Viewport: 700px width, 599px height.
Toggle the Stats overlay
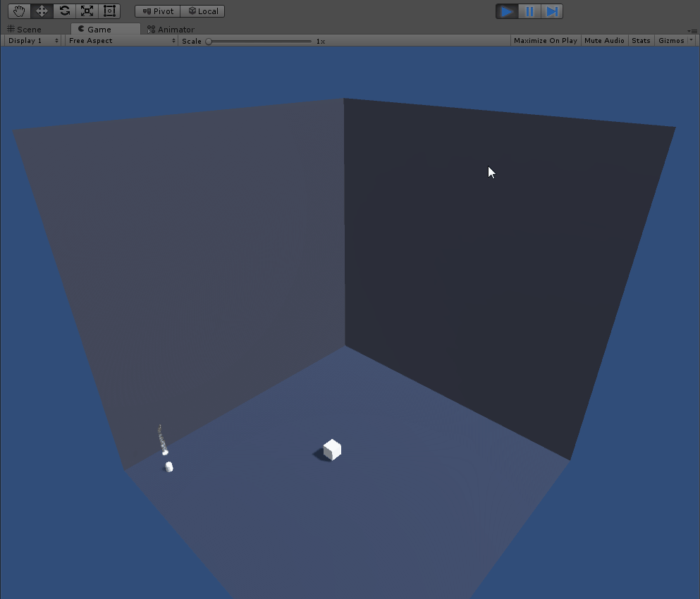[x=641, y=41]
